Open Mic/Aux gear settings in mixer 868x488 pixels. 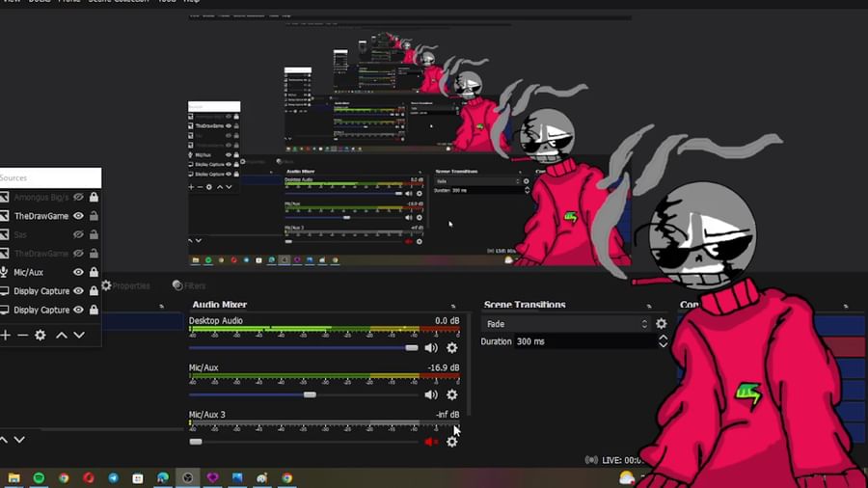tap(451, 395)
